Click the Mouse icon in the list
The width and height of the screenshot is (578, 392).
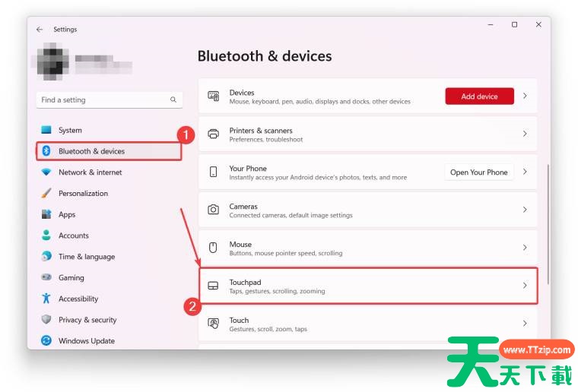(213, 248)
